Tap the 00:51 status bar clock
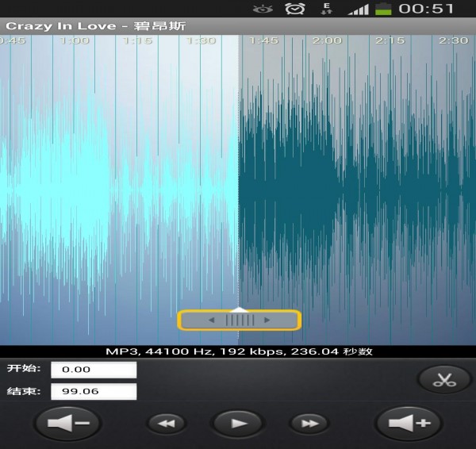This screenshot has width=476, height=449. (x=426, y=9)
